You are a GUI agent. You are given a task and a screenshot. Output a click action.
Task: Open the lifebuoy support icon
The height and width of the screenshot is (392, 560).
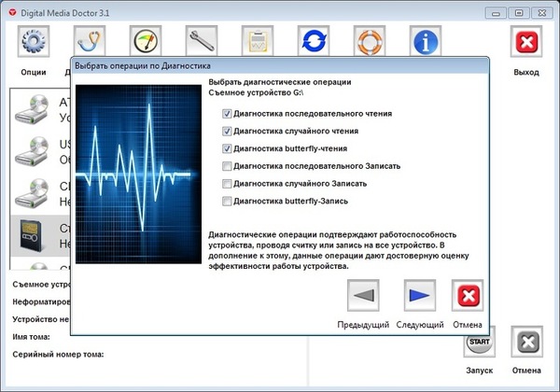[x=370, y=41]
